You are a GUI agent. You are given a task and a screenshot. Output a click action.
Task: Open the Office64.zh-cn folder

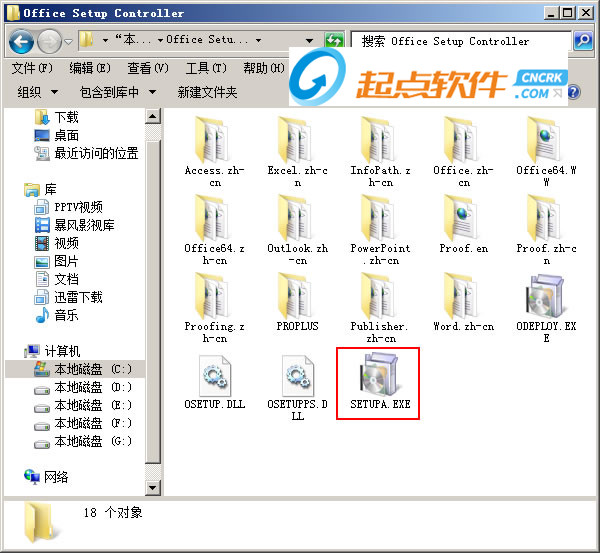click(x=214, y=230)
